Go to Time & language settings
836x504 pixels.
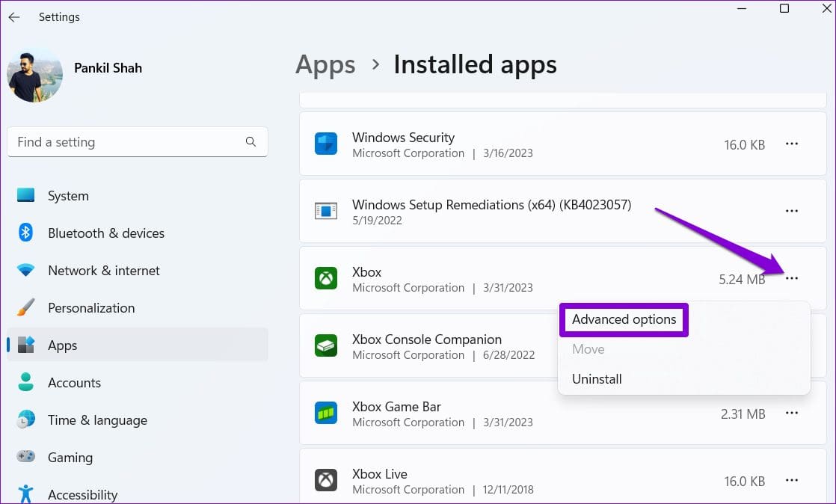137,420
